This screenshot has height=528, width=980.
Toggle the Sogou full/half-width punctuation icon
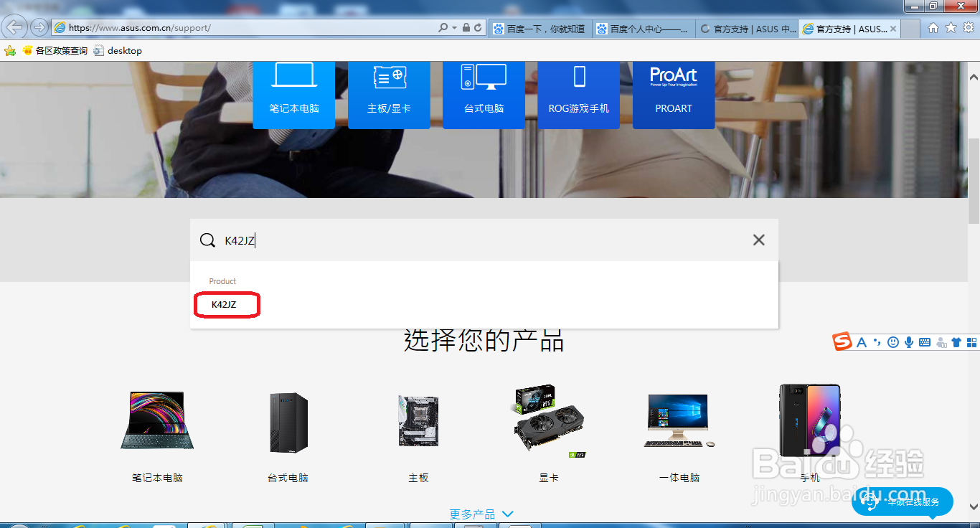(x=877, y=342)
